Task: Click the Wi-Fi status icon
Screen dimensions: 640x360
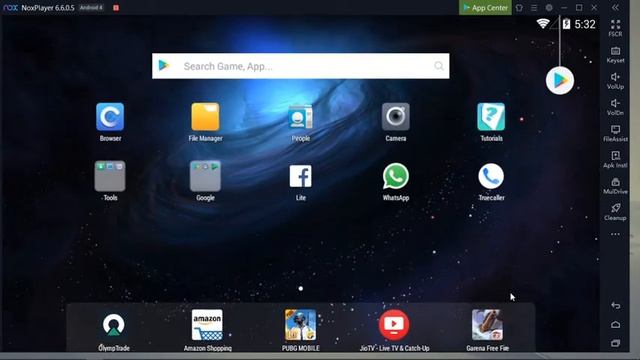Action: (543, 24)
